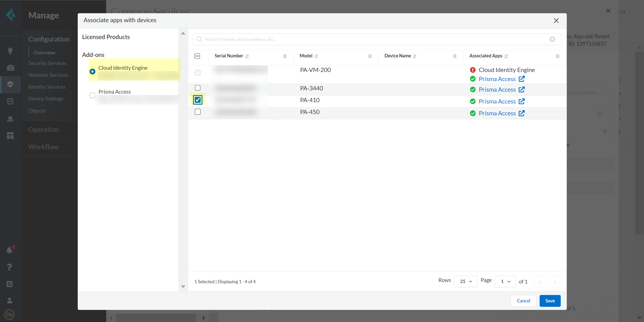644x322 pixels.
Task: Click the Save button
Action: coord(550,301)
